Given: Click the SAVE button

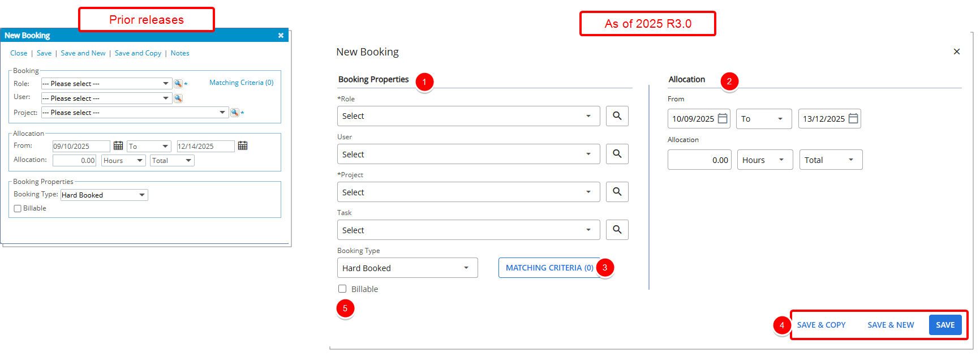Looking at the screenshot, I should click(945, 325).
